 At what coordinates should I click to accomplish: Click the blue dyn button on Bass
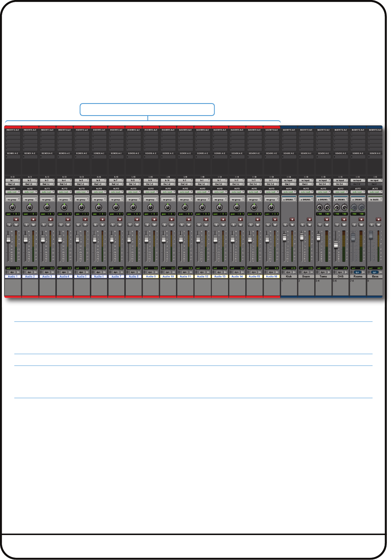374,272
